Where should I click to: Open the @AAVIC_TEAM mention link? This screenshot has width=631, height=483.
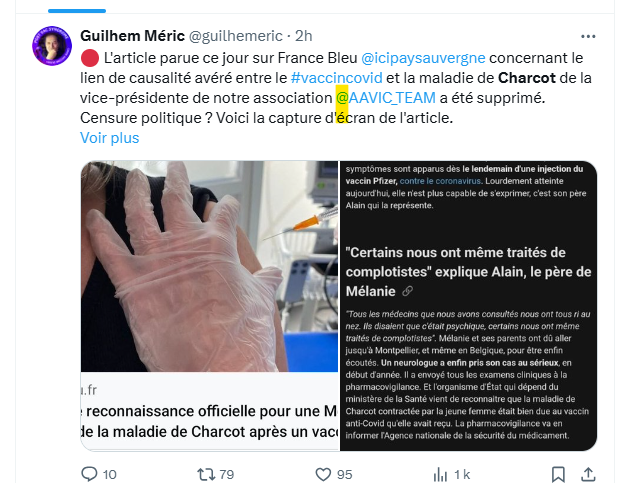[386, 98]
